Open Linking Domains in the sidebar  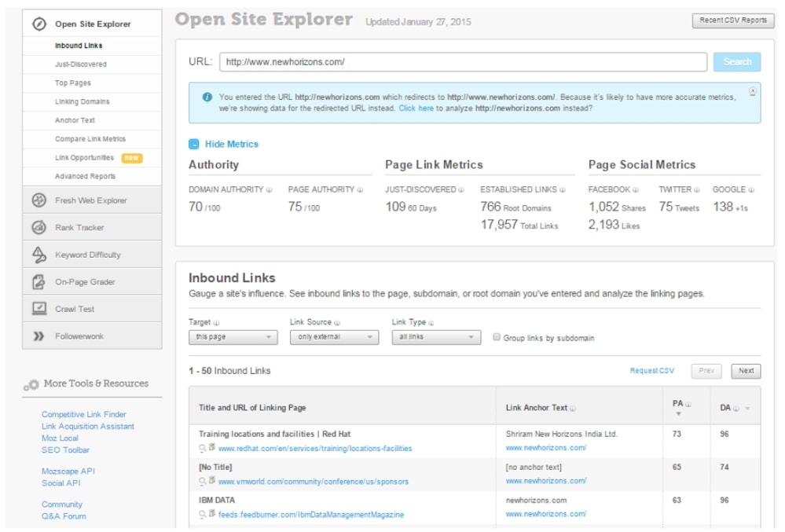(82, 101)
